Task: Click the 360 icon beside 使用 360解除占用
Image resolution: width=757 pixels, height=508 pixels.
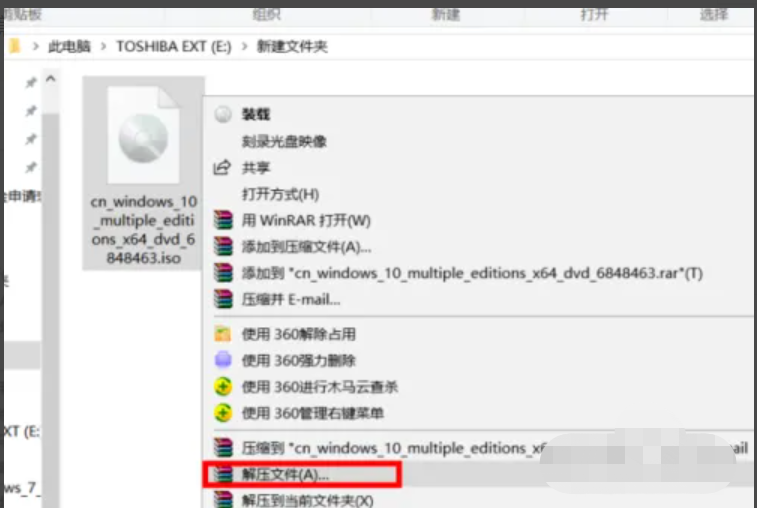Action: (223, 334)
